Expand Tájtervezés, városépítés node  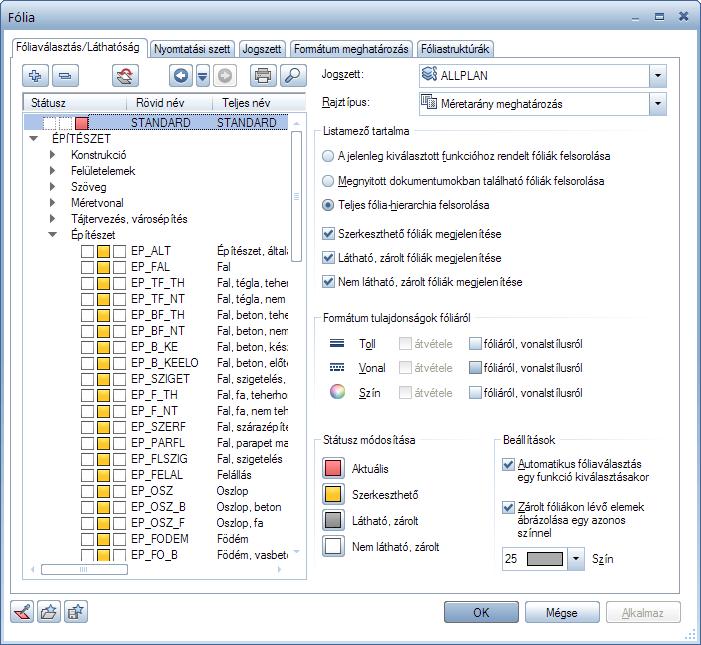point(52,219)
